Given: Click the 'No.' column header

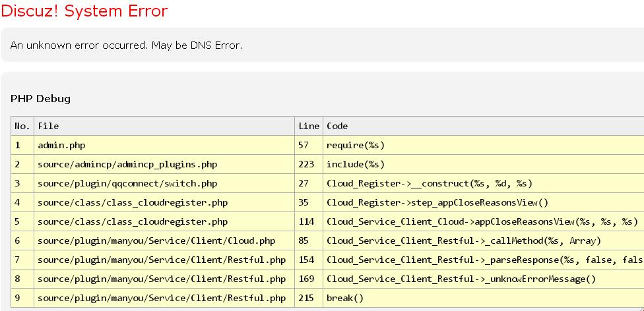Looking at the screenshot, I should [22, 126].
